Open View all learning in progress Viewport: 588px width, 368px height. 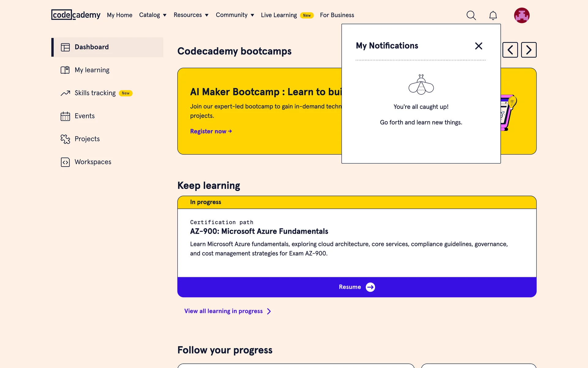click(227, 311)
